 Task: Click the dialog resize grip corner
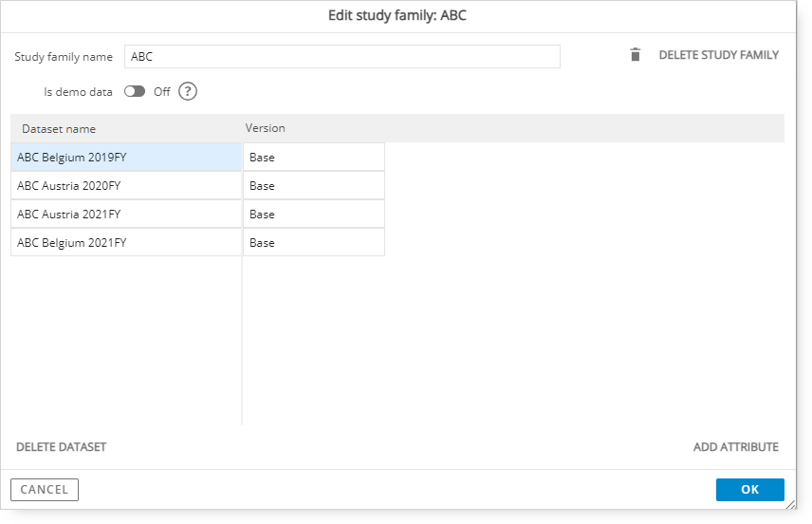(x=791, y=504)
